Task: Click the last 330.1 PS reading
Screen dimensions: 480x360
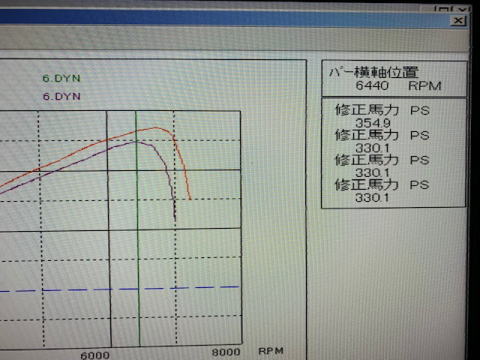Action: pyautogui.click(x=372, y=197)
